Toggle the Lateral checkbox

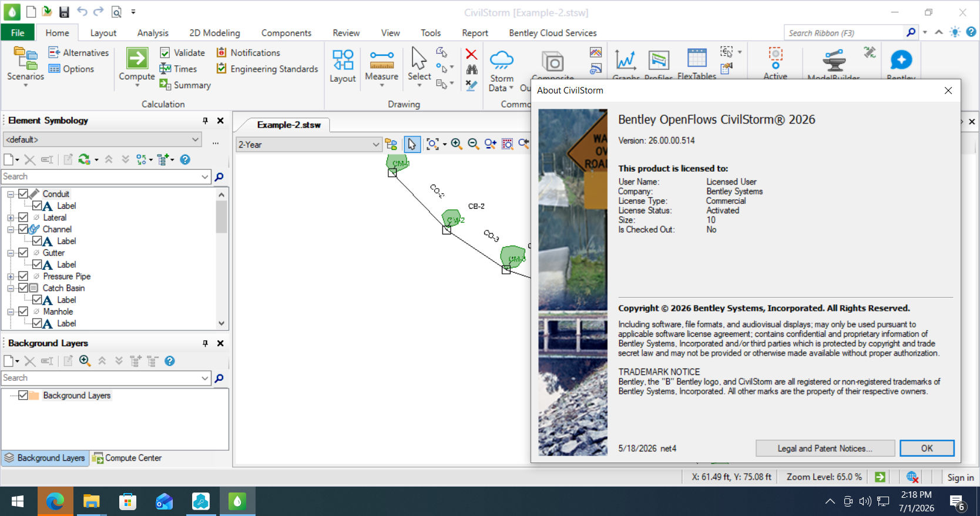pyautogui.click(x=24, y=217)
